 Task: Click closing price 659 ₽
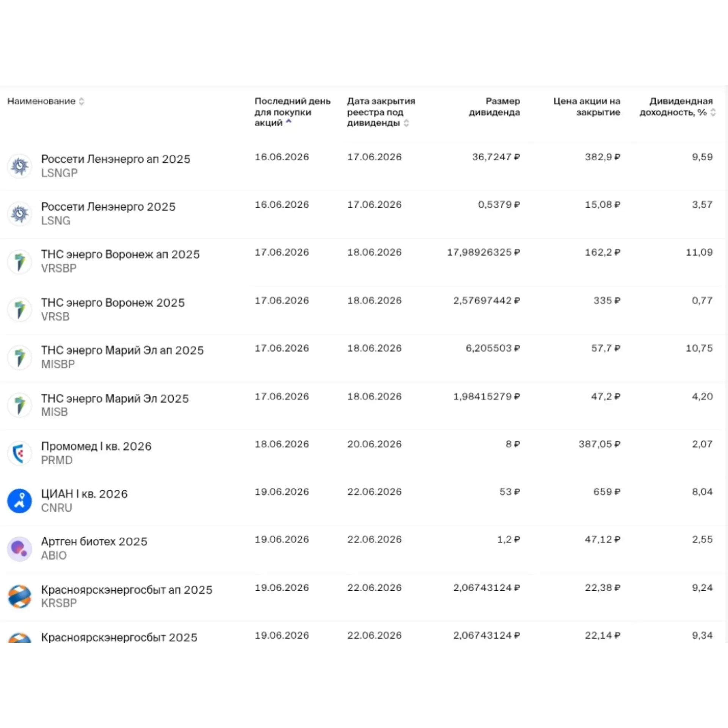(607, 492)
